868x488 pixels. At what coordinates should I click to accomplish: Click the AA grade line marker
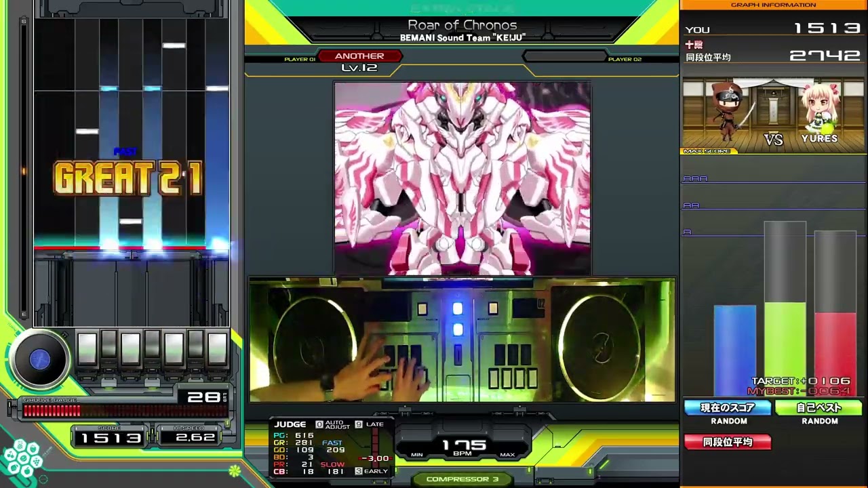point(691,205)
